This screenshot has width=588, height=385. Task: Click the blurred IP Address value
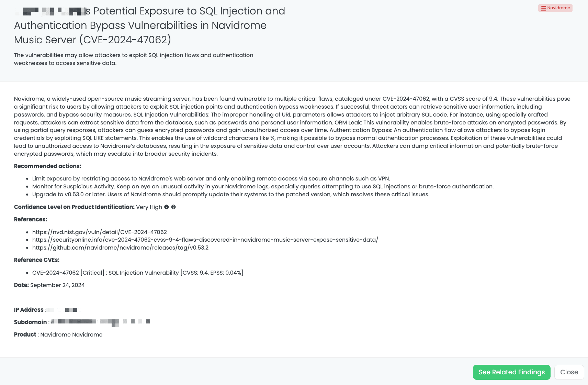(64, 310)
